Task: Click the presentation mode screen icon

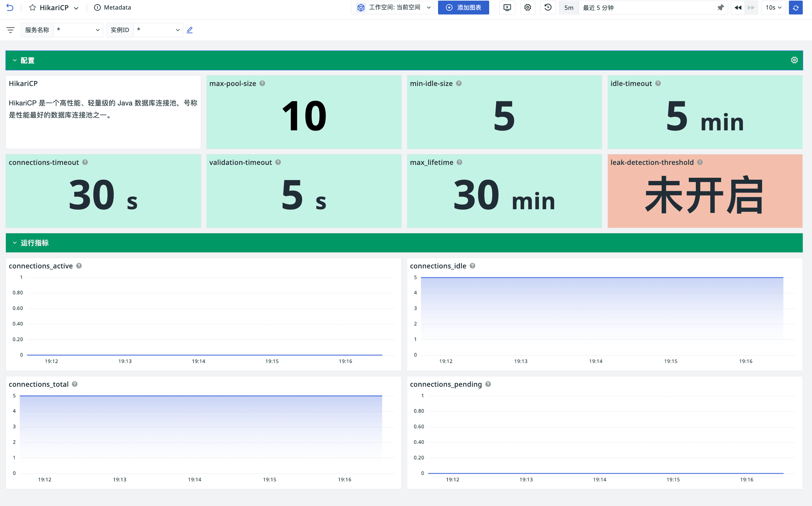Action: click(507, 7)
